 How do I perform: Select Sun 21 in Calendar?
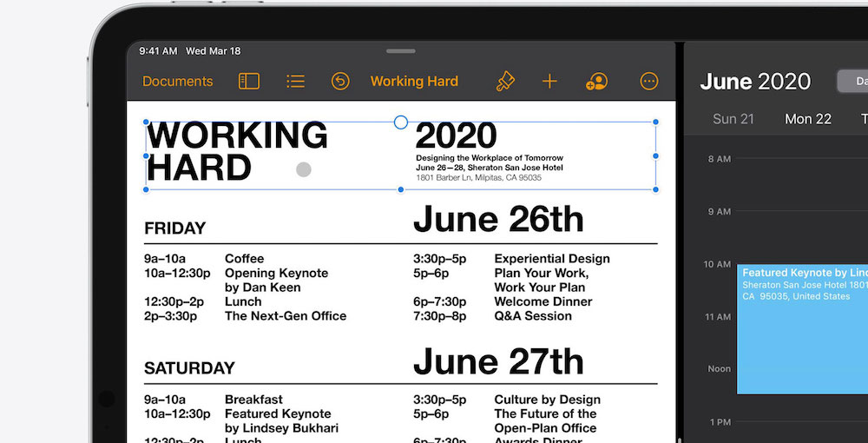(733, 118)
